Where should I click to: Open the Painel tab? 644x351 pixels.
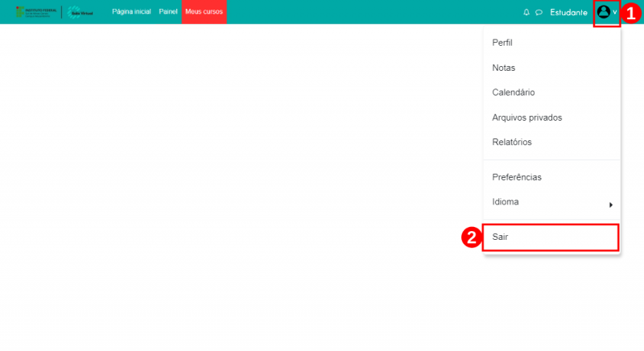(168, 11)
